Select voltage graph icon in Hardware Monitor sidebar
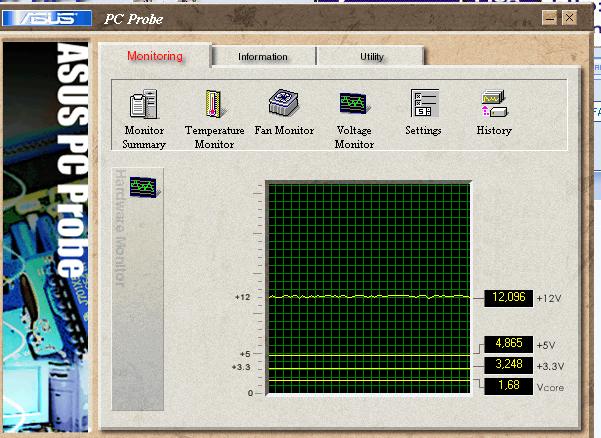Viewport: 601px width, 438px height. click(x=144, y=187)
